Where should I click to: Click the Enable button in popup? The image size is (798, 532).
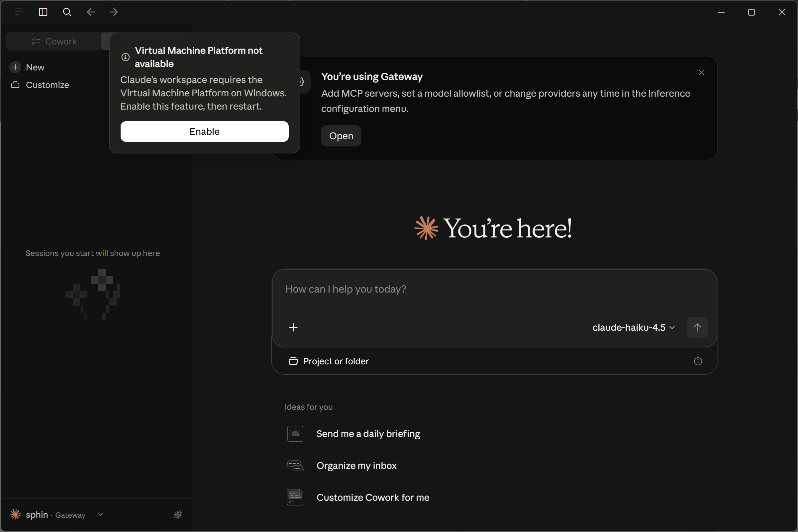(x=205, y=132)
